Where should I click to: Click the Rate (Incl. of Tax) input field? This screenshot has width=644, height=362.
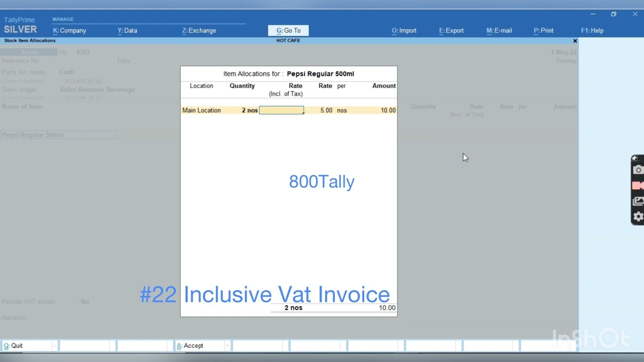(282, 110)
